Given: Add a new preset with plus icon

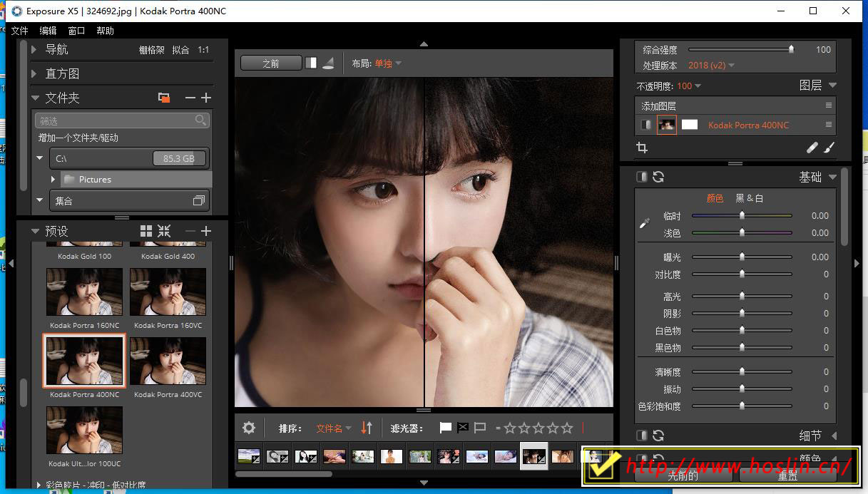Looking at the screenshot, I should pos(206,231).
